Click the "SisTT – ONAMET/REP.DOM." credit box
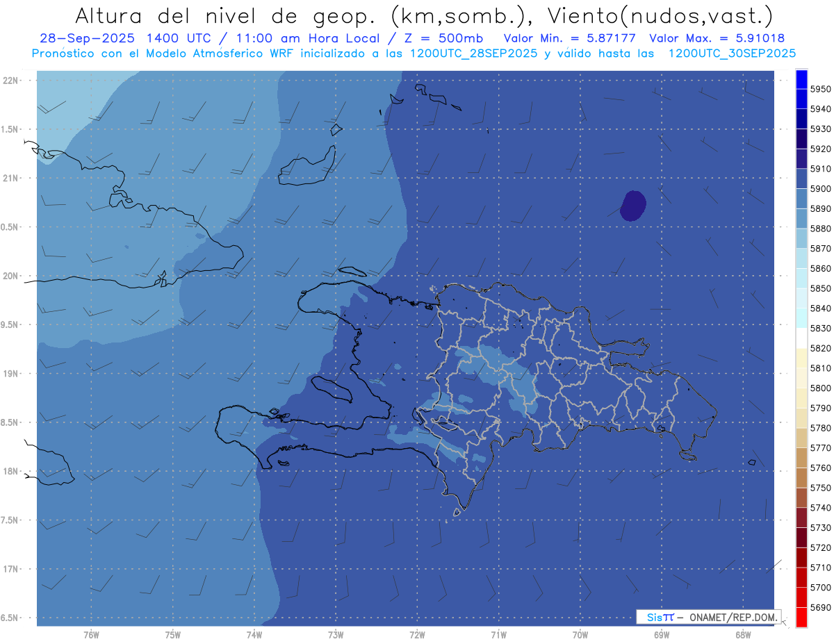This screenshot has width=834, height=644. click(x=708, y=617)
